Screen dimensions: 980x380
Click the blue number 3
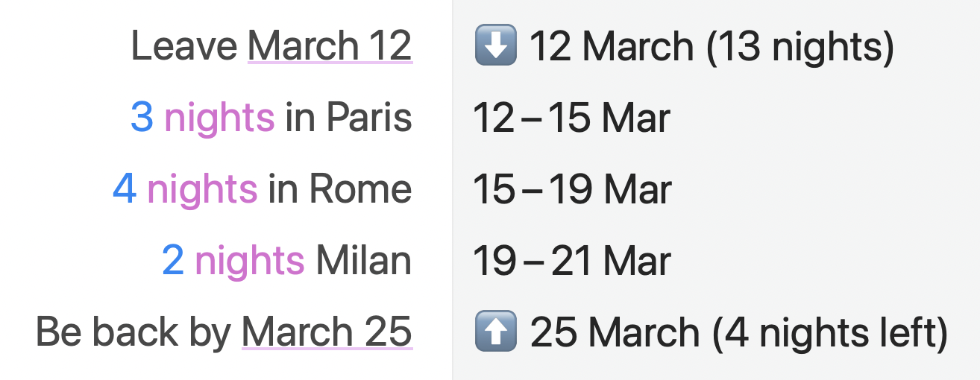pyautogui.click(x=142, y=118)
